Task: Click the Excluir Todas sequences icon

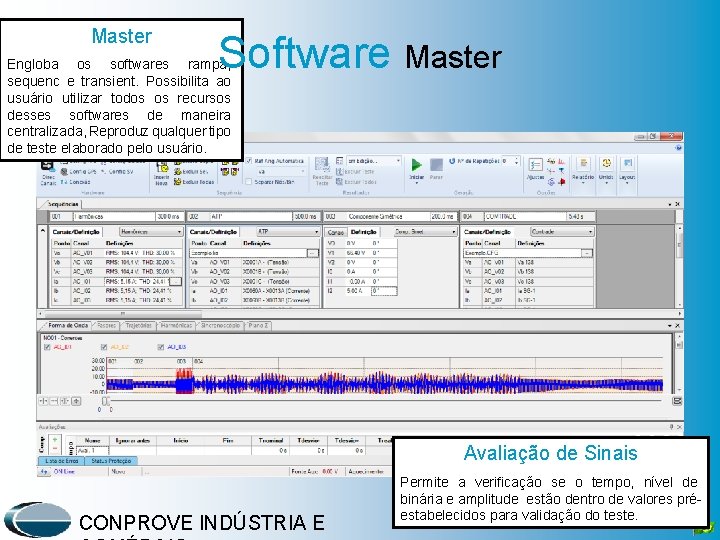Action: (177, 182)
